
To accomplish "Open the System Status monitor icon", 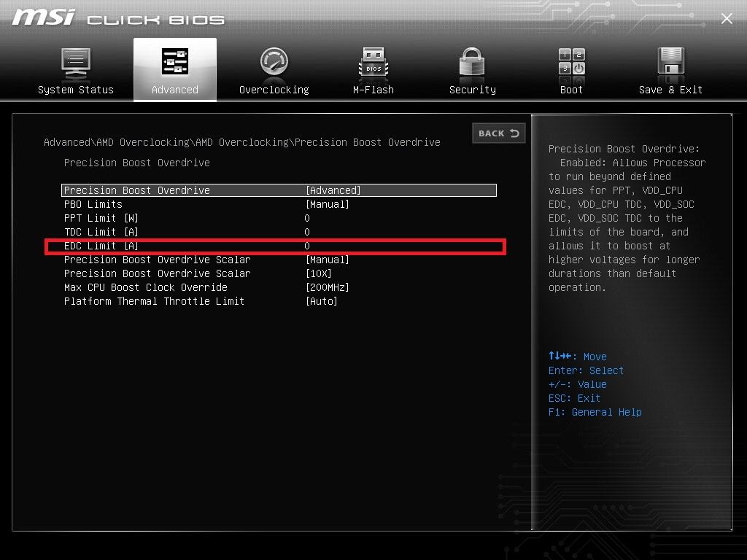I will point(76,63).
